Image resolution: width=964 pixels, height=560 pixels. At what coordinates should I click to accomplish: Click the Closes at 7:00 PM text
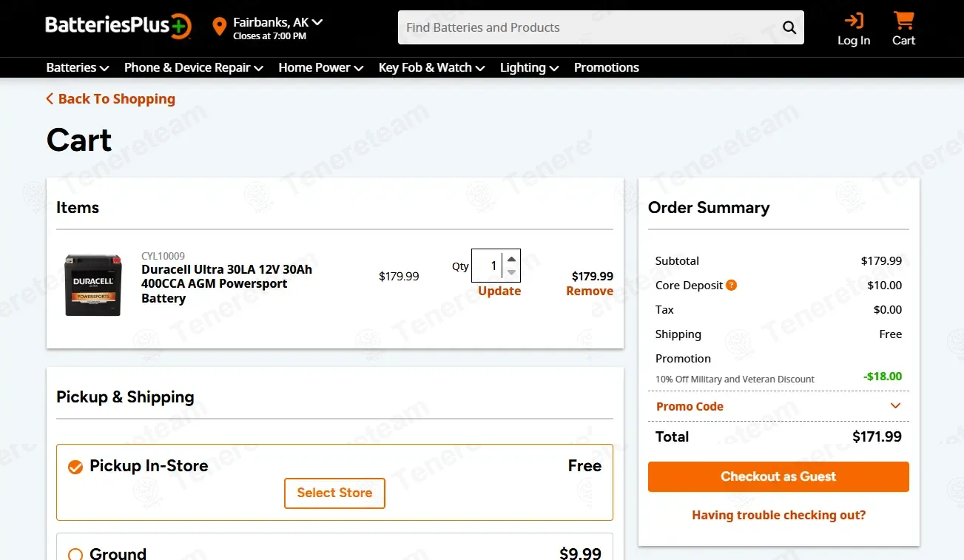coord(269,36)
